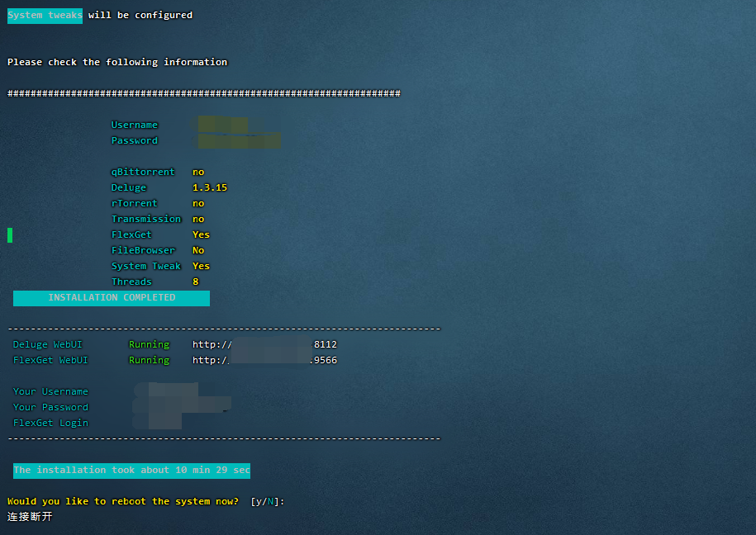756x535 pixels.
Task: Click the 'Your Password' label
Action: pos(50,407)
